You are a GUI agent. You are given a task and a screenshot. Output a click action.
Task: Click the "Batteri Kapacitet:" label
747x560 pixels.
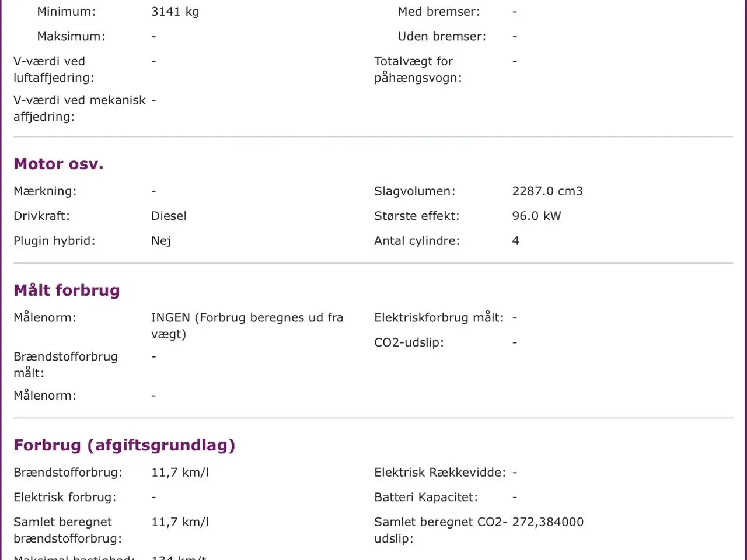[425, 497]
